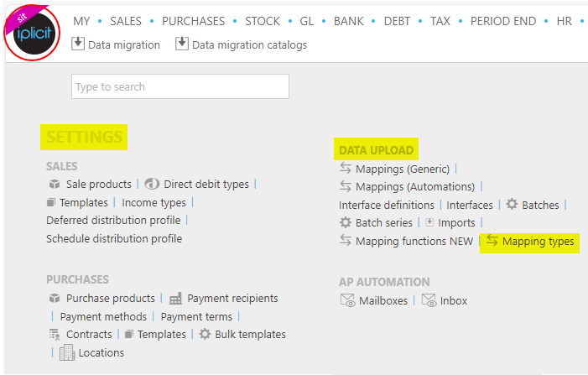Click the Direct debit types icon
This screenshot has width=588, height=375.
(153, 184)
